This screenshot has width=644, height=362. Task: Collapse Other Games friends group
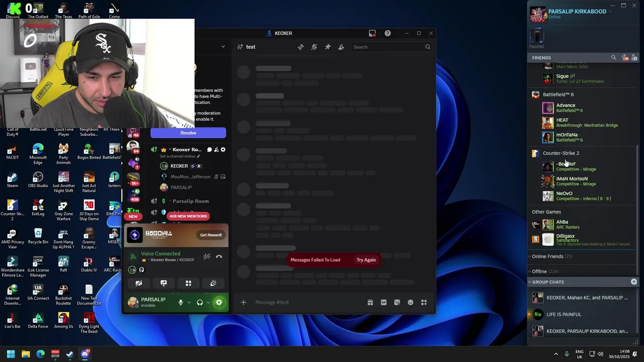546,212
